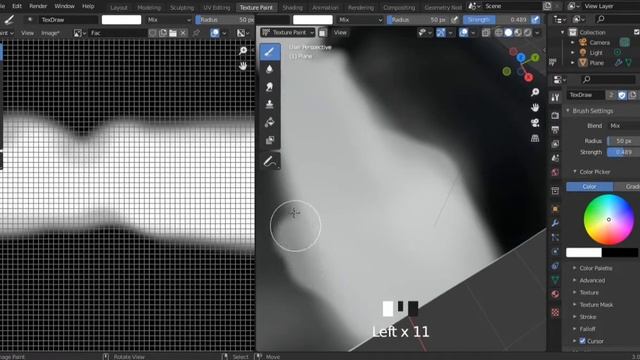Open the Render menu
Image resolution: width=640 pixels, height=360 pixels.
click(38, 6)
